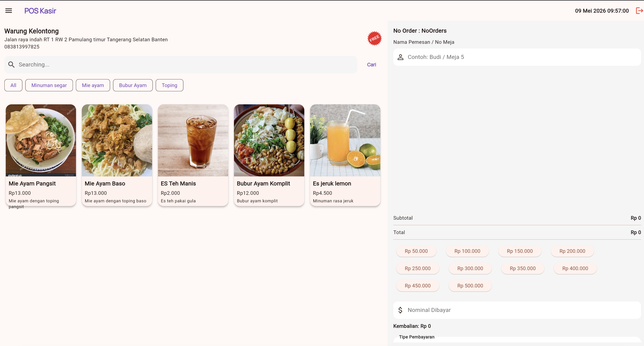Filter by Bubur Ayam category
The height and width of the screenshot is (346, 644).
(133, 85)
